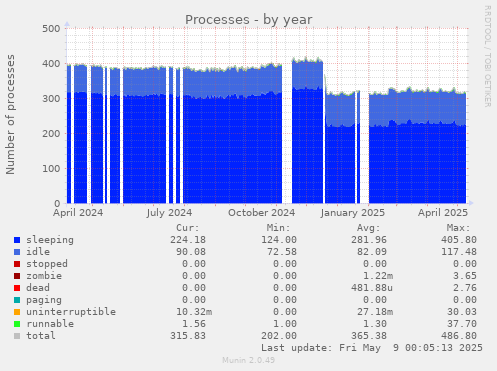Viewport: 497px width, 371px height.
Task: Select the 'zombie' legend label
Action: pyautogui.click(x=44, y=276)
